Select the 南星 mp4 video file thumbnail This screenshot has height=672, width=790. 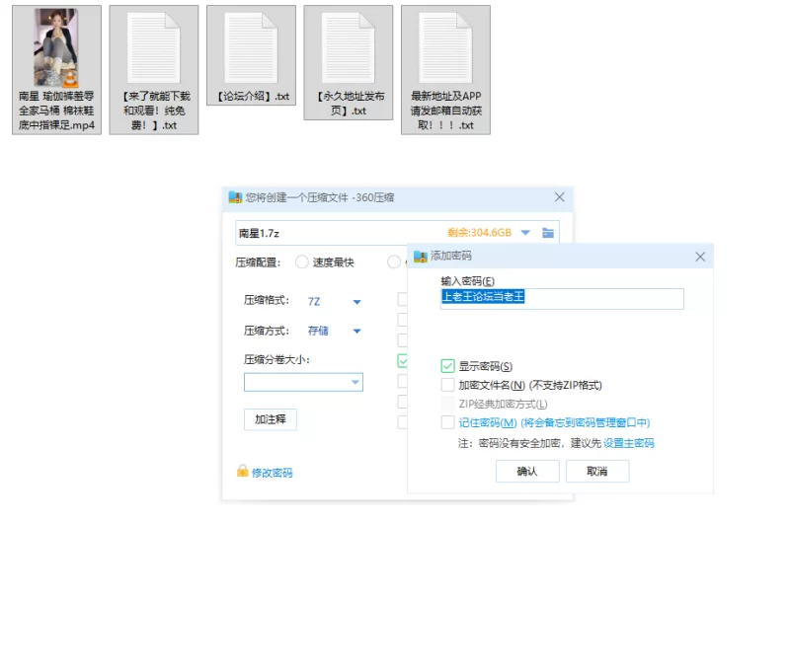click(x=56, y=47)
